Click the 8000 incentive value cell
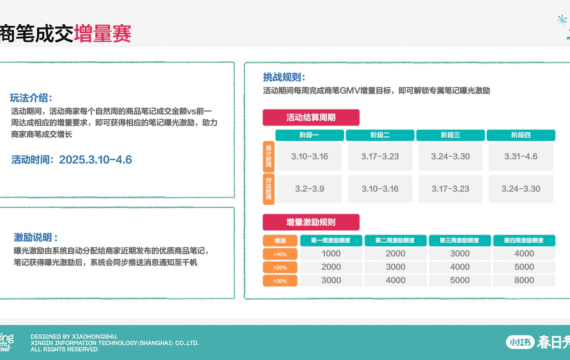 pyautogui.click(x=524, y=280)
